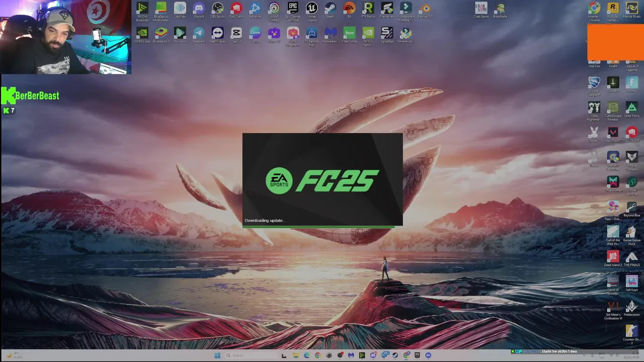
Task: Launch Sid Meier's Civilization VI shortcut
Action: (613, 310)
